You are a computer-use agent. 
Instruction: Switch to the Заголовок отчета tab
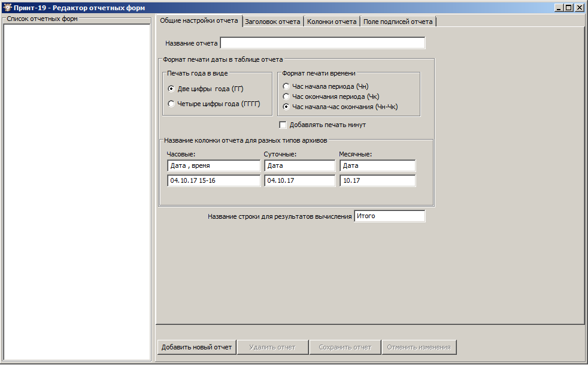tap(272, 22)
